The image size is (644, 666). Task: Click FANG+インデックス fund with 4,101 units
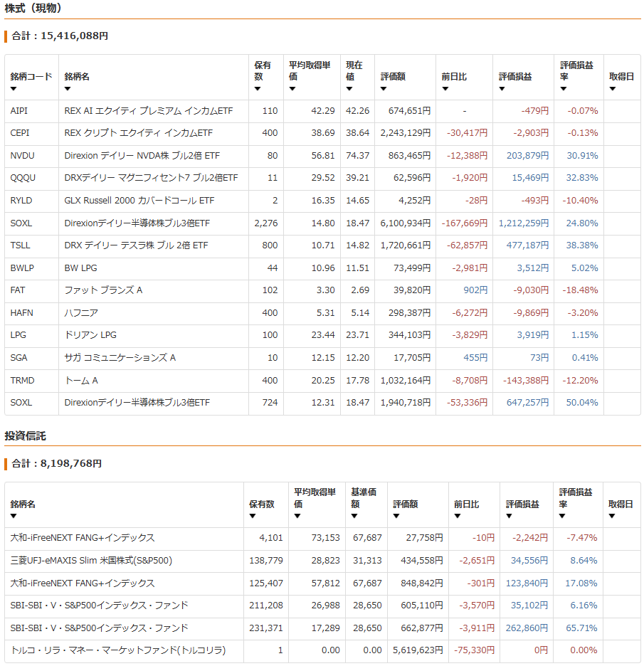82,538
